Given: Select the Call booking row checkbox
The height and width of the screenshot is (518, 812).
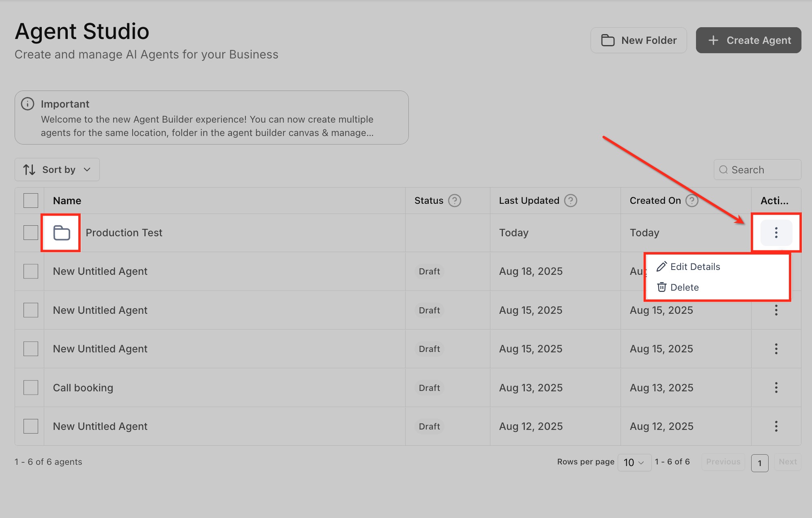Looking at the screenshot, I should (x=31, y=388).
